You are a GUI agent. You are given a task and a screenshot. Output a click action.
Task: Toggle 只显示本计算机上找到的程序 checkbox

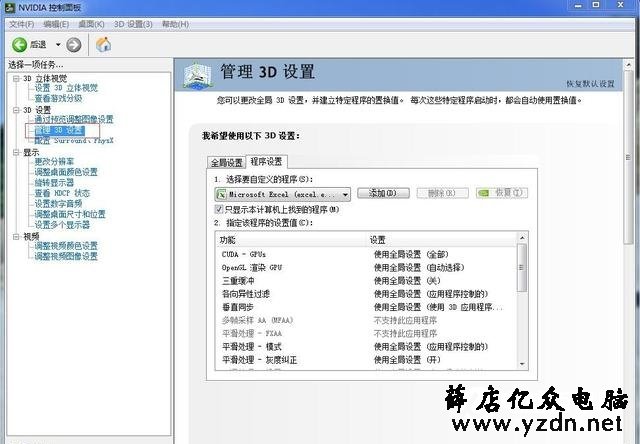tap(219, 209)
